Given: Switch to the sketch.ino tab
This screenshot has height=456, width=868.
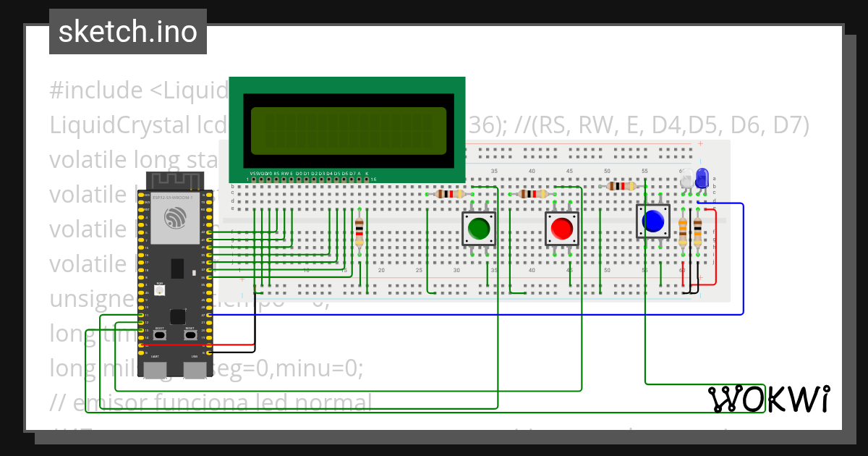Looking at the screenshot, I should 127,31.
